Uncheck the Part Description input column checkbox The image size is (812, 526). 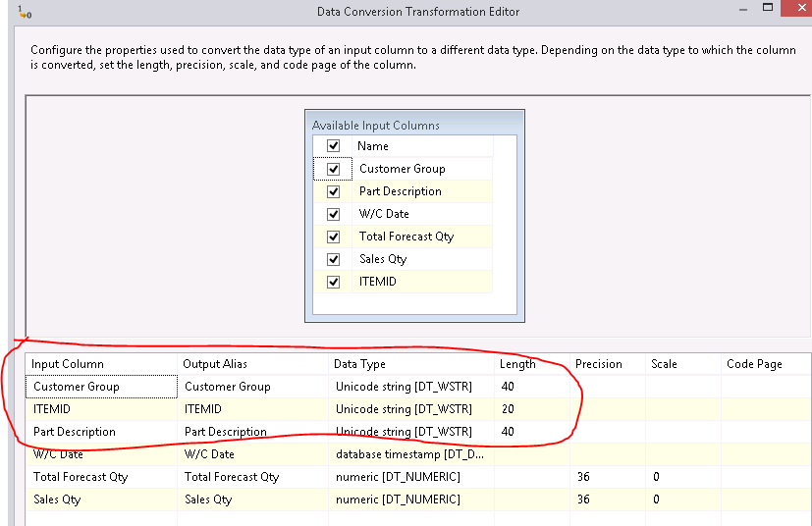coord(333,191)
